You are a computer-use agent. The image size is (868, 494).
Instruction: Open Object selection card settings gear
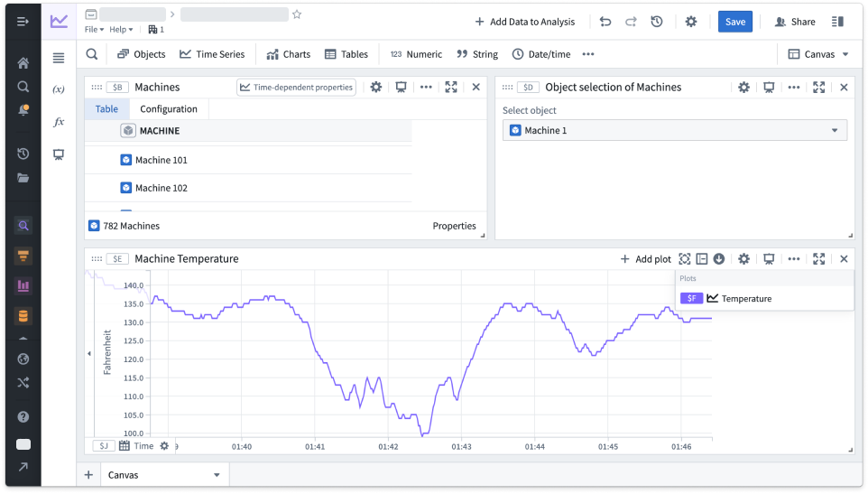click(744, 87)
